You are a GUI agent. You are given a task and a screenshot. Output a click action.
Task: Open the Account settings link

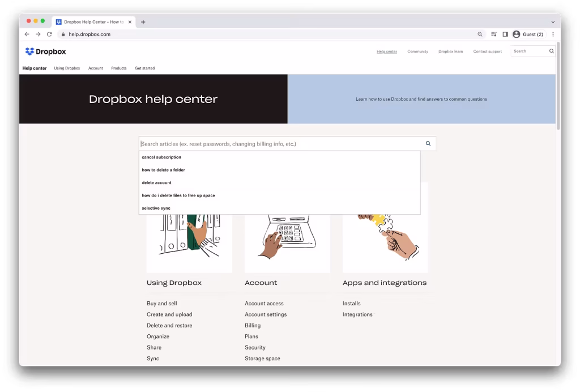pyautogui.click(x=266, y=314)
